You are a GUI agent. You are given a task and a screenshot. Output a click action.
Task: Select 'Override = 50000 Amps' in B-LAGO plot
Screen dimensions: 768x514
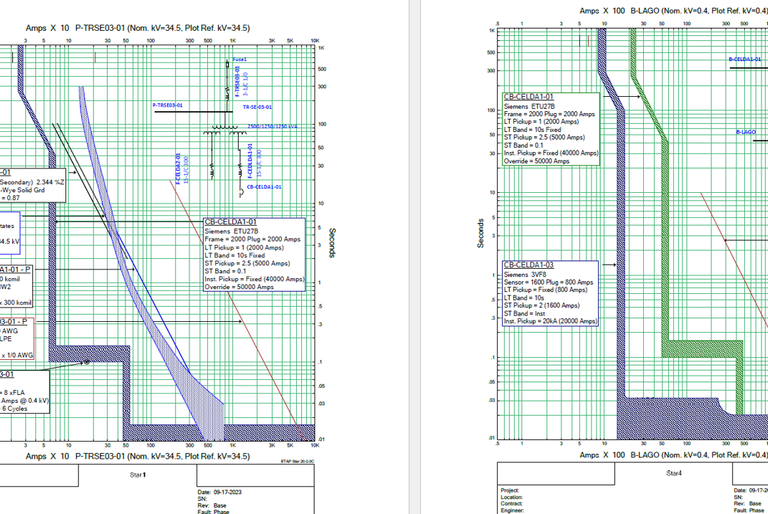click(537, 161)
